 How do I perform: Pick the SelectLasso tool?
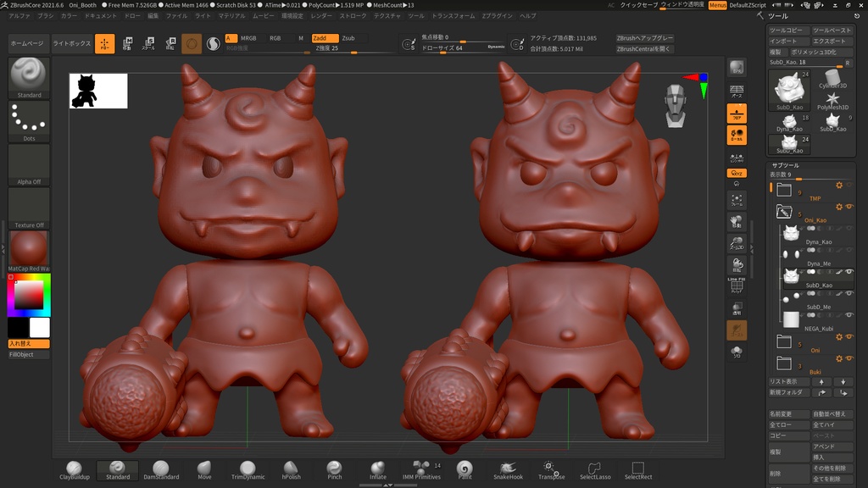(x=594, y=470)
